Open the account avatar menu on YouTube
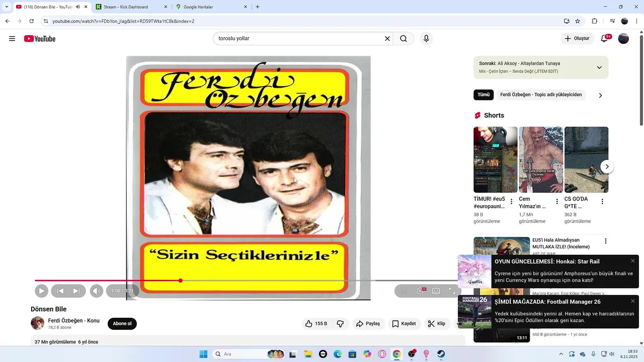Image resolution: width=644 pixels, height=362 pixels. 623,39
